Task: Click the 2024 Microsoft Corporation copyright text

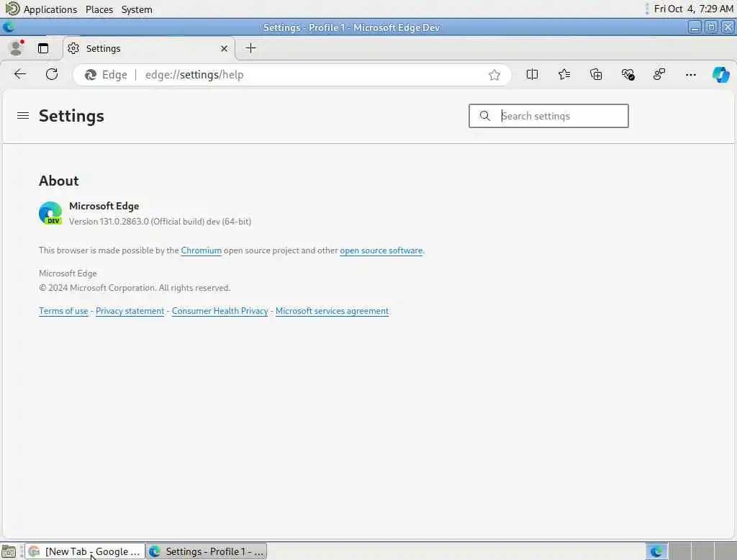Action: tap(135, 288)
